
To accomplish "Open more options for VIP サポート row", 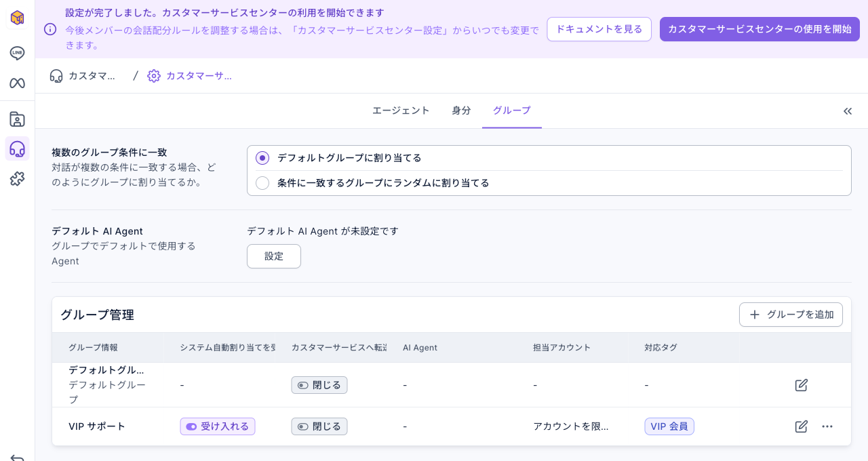I will (x=827, y=426).
